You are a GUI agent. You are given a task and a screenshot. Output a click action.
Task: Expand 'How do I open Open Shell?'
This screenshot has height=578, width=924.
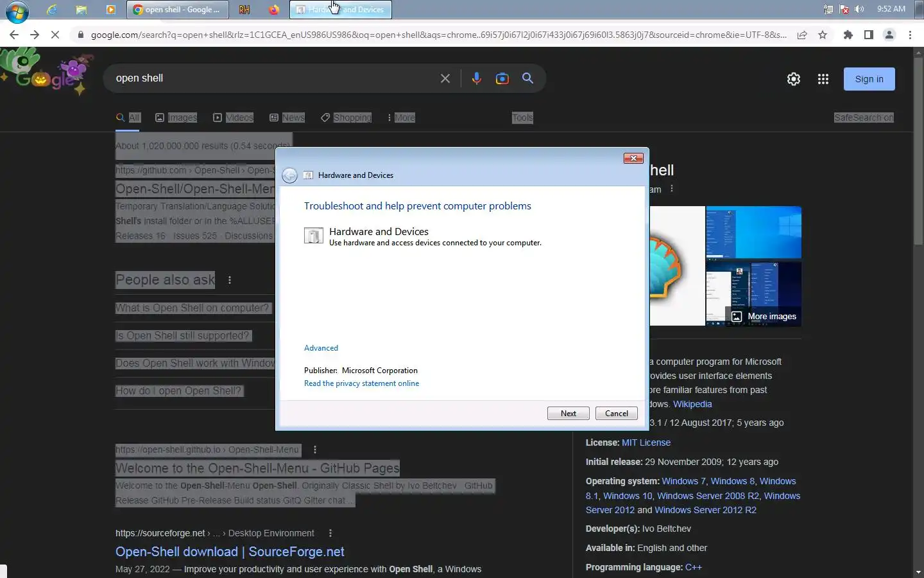tap(179, 391)
